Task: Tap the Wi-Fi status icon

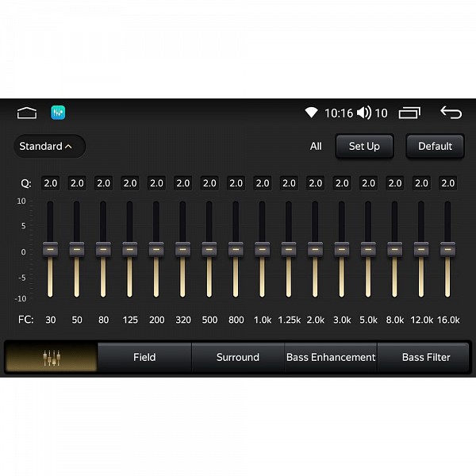Action: tap(311, 113)
